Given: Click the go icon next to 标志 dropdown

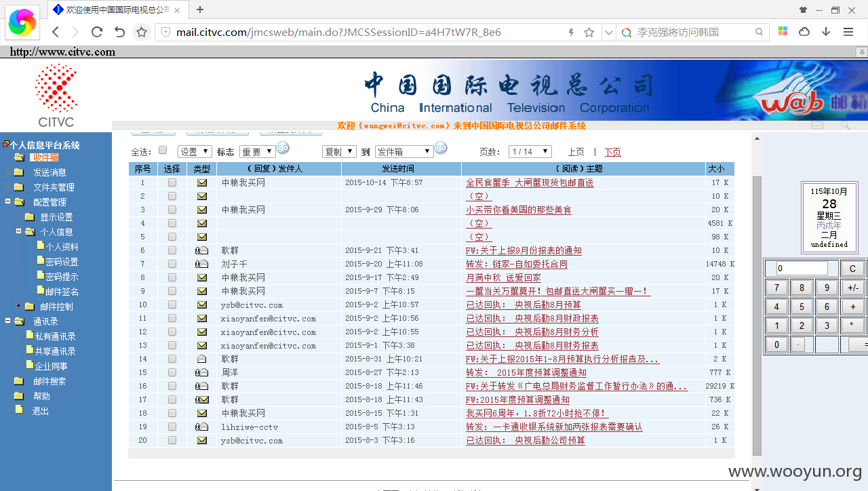Looking at the screenshot, I should tap(283, 149).
